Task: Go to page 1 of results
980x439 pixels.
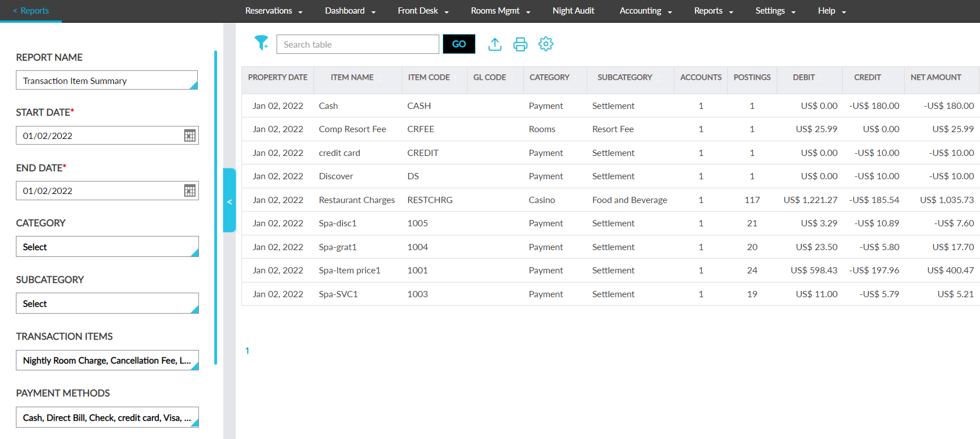Action: [x=247, y=351]
